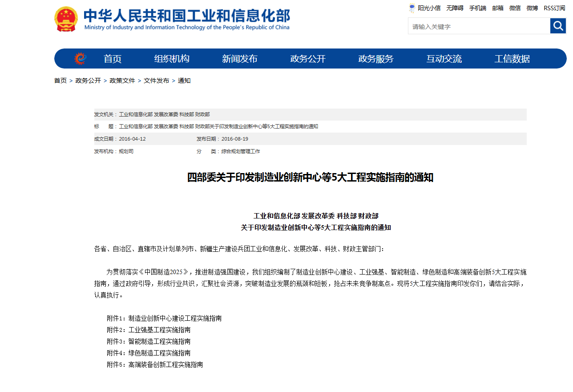Screen dimensions: 573x392
Task: Focus the keyword search input field
Action: (x=479, y=26)
